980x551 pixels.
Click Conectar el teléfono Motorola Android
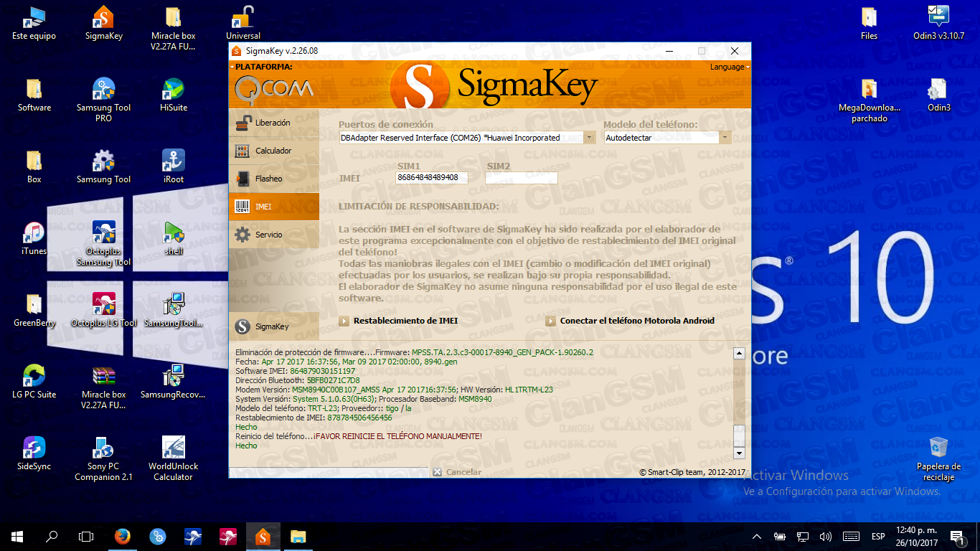pyautogui.click(x=630, y=321)
